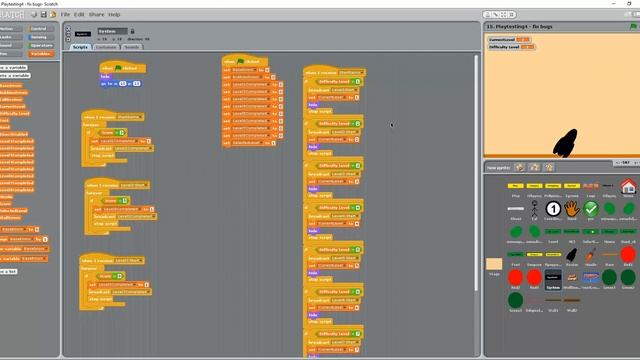Select the Stage thumbnail
This screenshot has height=360, width=640.
pyautogui.click(x=494, y=264)
